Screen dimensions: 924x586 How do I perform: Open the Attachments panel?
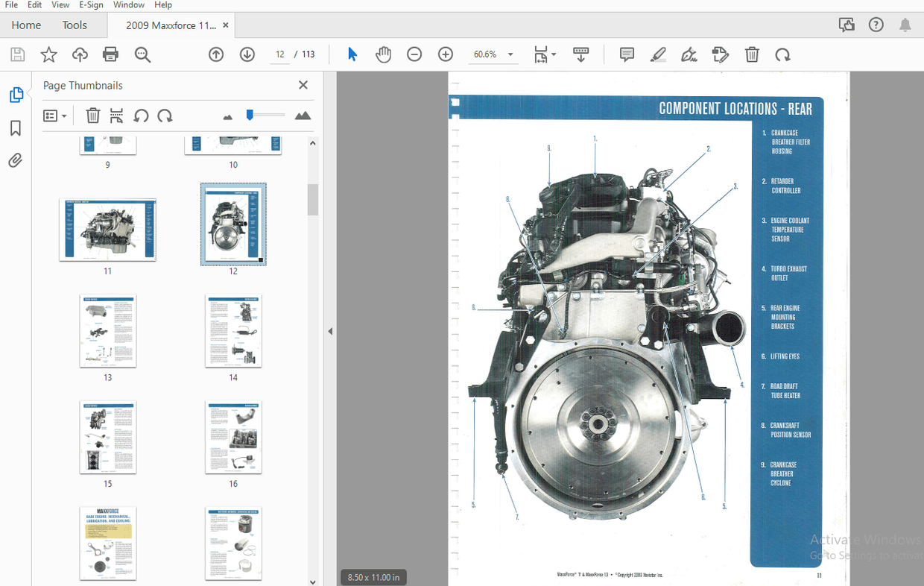(15, 160)
